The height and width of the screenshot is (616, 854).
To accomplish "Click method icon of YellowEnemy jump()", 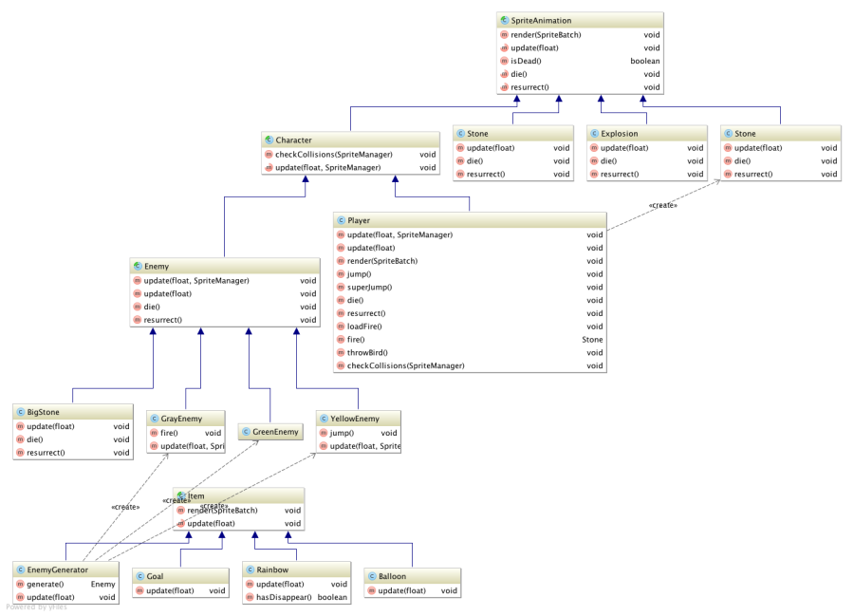I will (x=324, y=433).
